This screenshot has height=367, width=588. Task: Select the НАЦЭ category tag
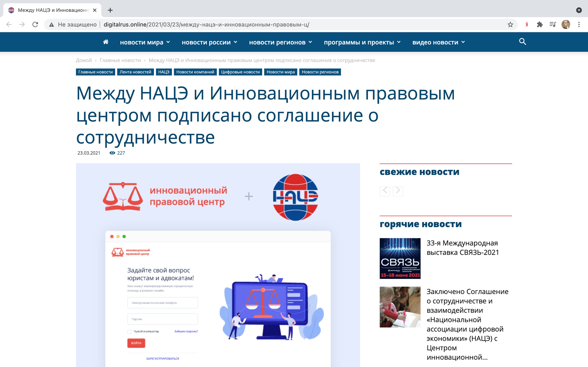[164, 72]
